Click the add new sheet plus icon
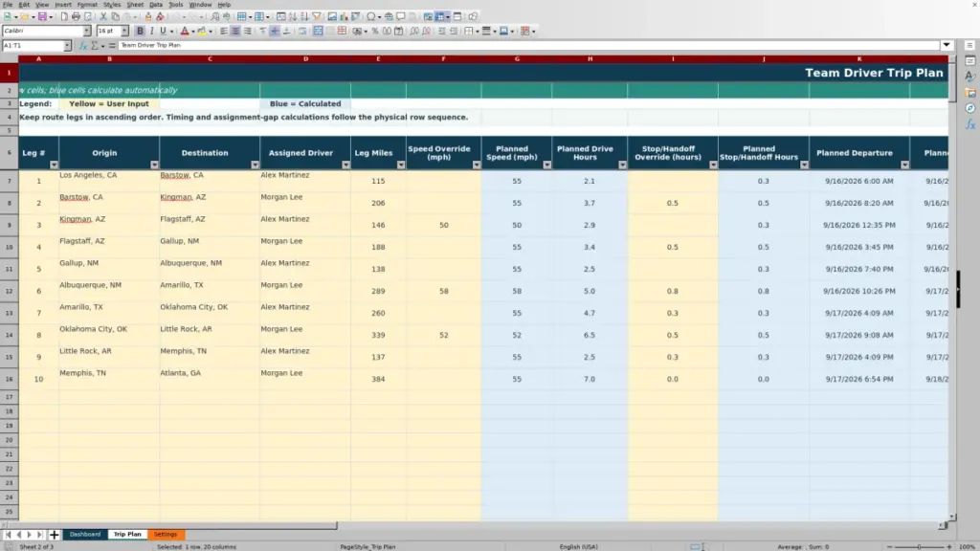This screenshot has height=551, width=980. (55, 535)
